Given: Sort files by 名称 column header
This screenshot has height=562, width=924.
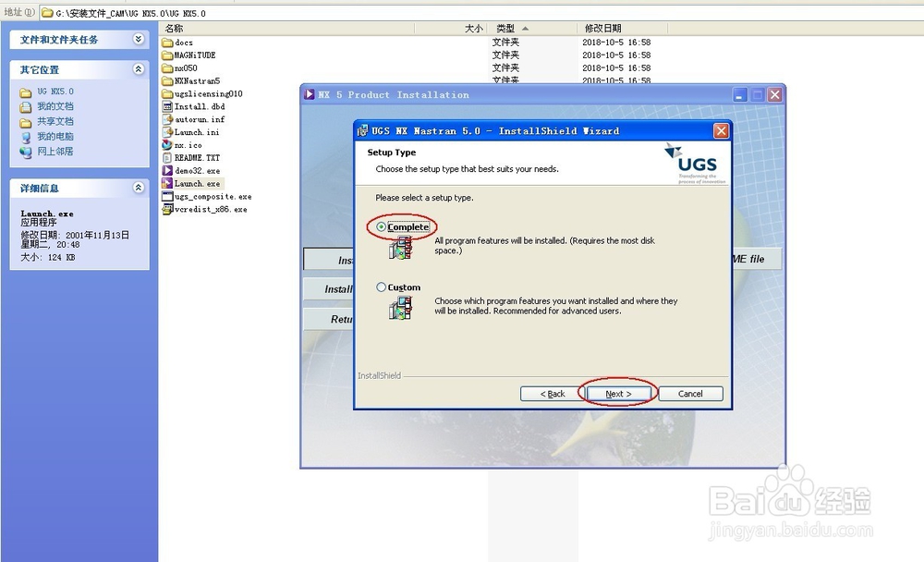Looking at the screenshot, I should pyautogui.click(x=287, y=29).
